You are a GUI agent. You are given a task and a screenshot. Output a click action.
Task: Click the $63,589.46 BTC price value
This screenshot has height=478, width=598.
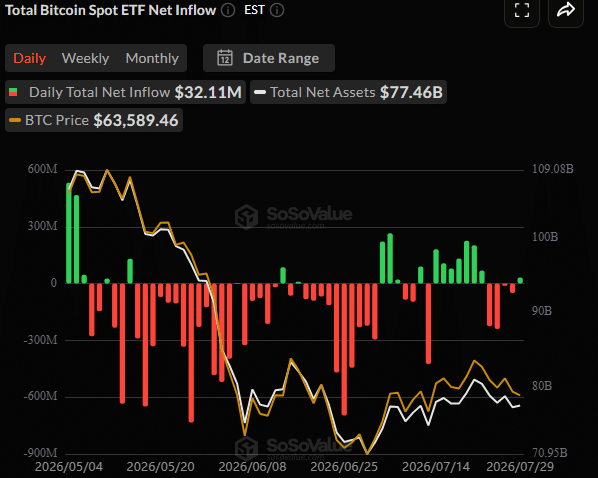pyautogui.click(x=136, y=120)
